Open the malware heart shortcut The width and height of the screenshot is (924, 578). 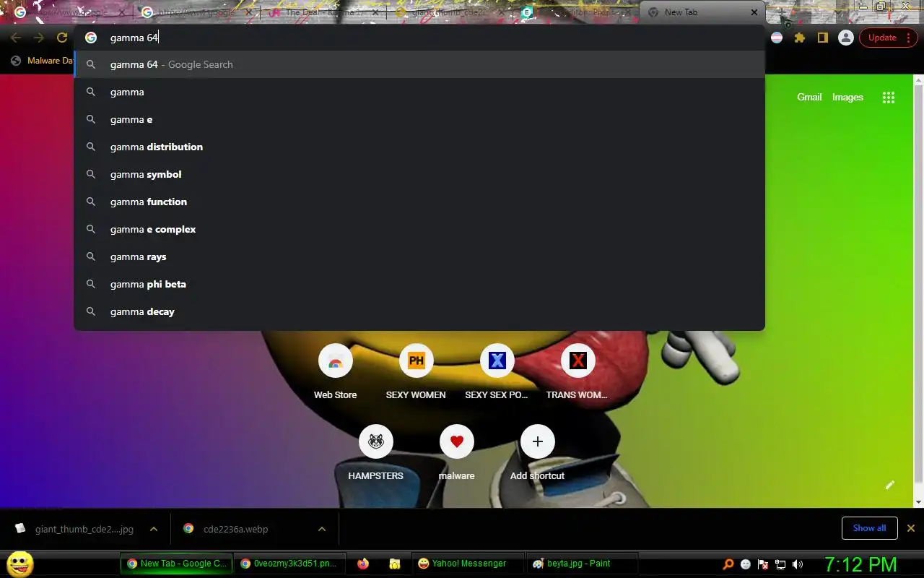[x=456, y=452]
